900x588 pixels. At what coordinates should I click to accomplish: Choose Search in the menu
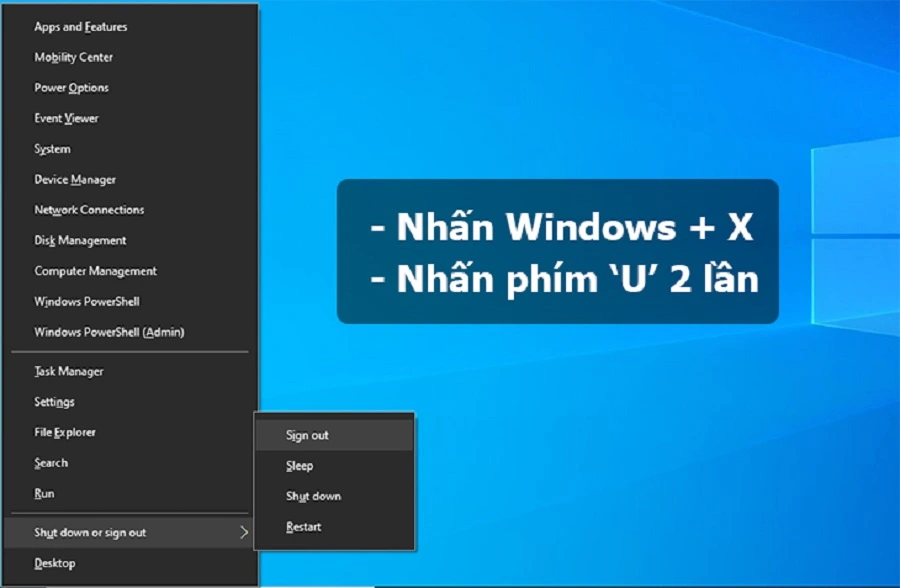[131, 462]
